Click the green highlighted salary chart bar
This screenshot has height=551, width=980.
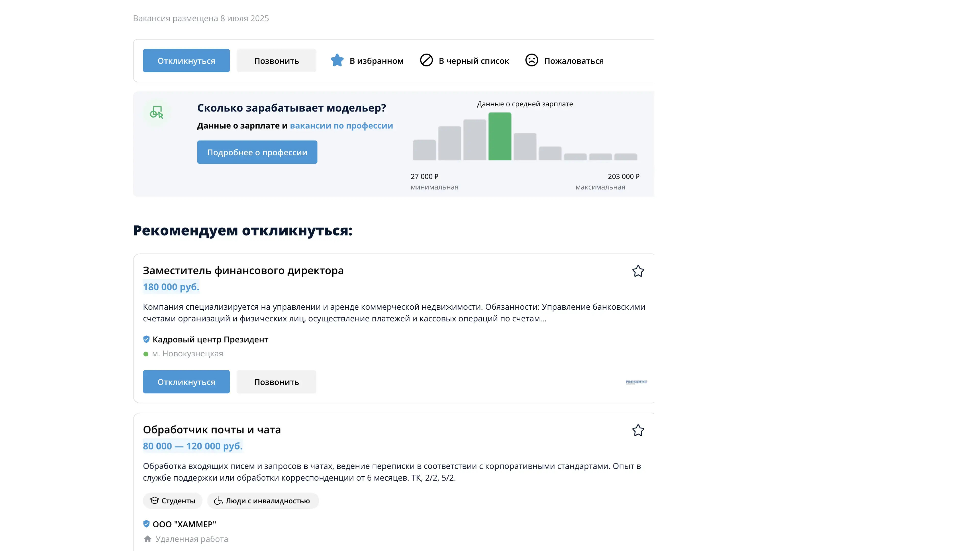[x=499, y=136]
